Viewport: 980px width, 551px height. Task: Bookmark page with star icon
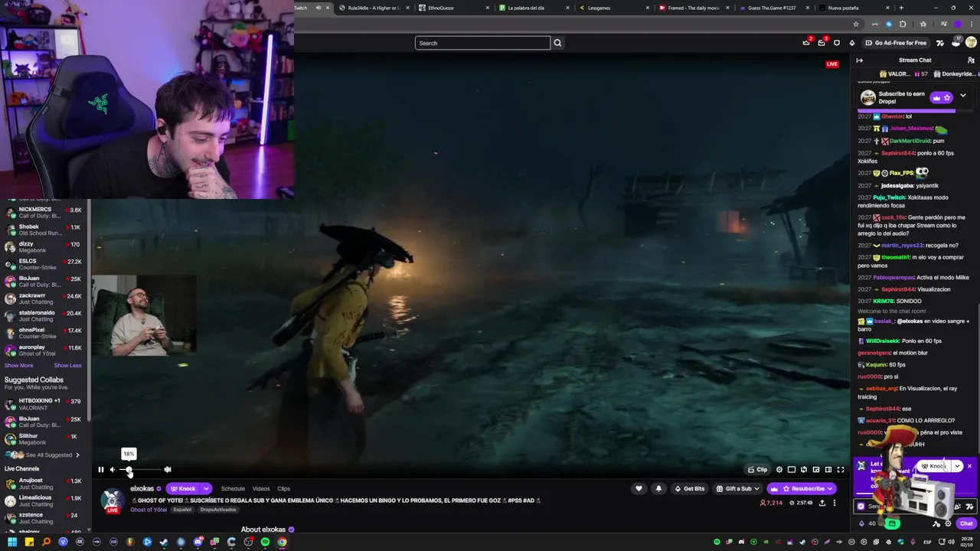[856, 24]
